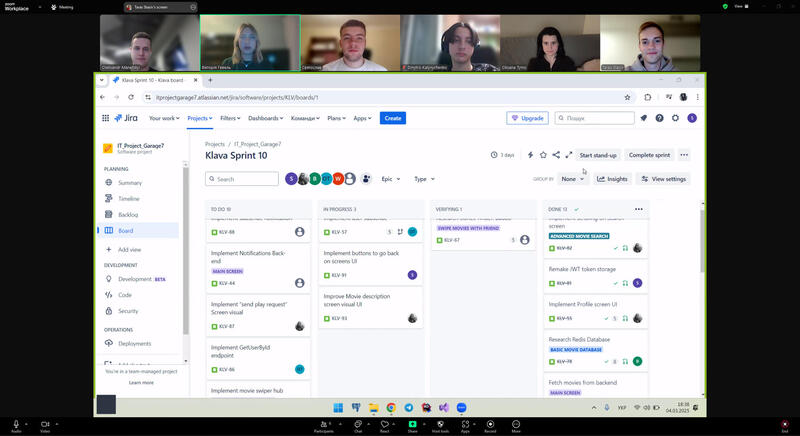This screenshot has width=800, height=436.
Task: Open Zoom Chat panel
Action: 358,426
